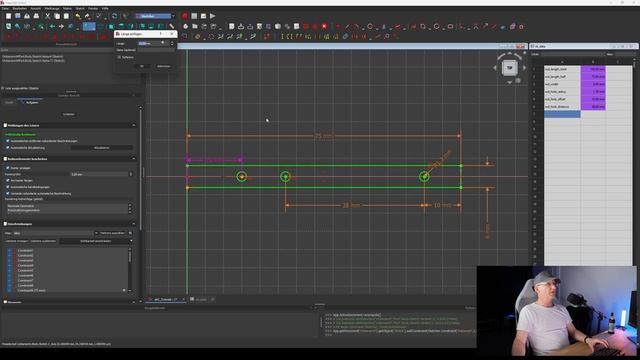
Task: Click the length value input field
Action: tap(152, 43)
